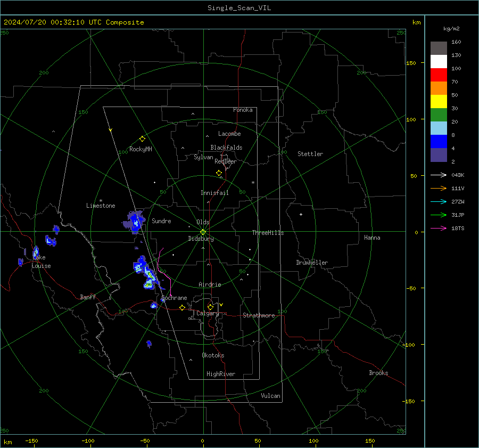Select the Brooks label
This screenshot has width=479, height=448.
coord(378,373)
